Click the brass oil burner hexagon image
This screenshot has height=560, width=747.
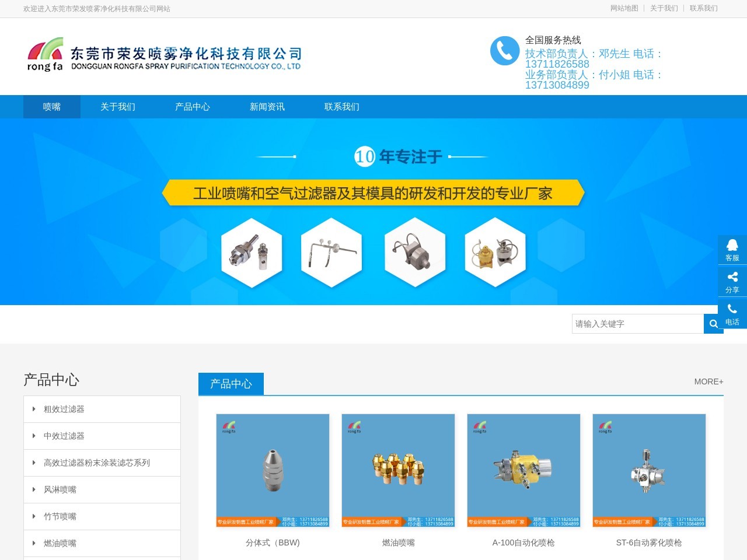coord(495,252)
